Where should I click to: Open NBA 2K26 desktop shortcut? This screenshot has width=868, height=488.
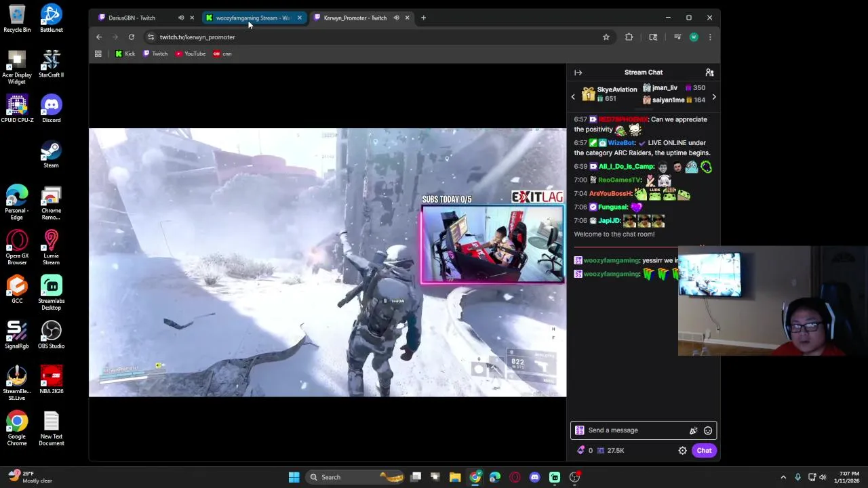tap(51, 380)
